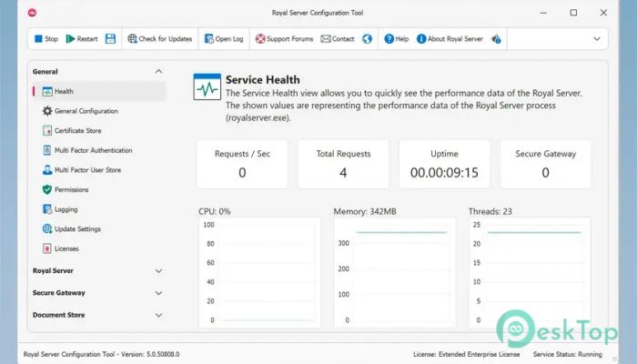Click the Multi Factor Authentication phone icon
637x364 pixels.
(x=47, y=150)
